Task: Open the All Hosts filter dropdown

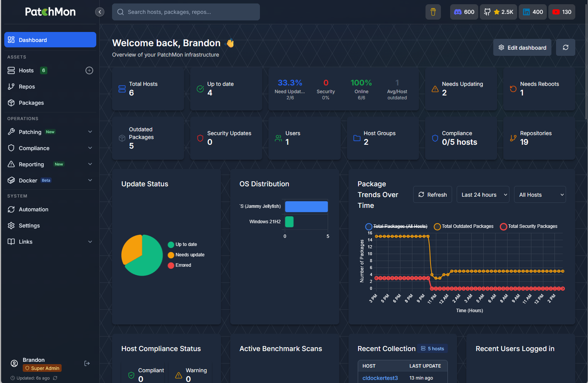Action: point(540,195)
